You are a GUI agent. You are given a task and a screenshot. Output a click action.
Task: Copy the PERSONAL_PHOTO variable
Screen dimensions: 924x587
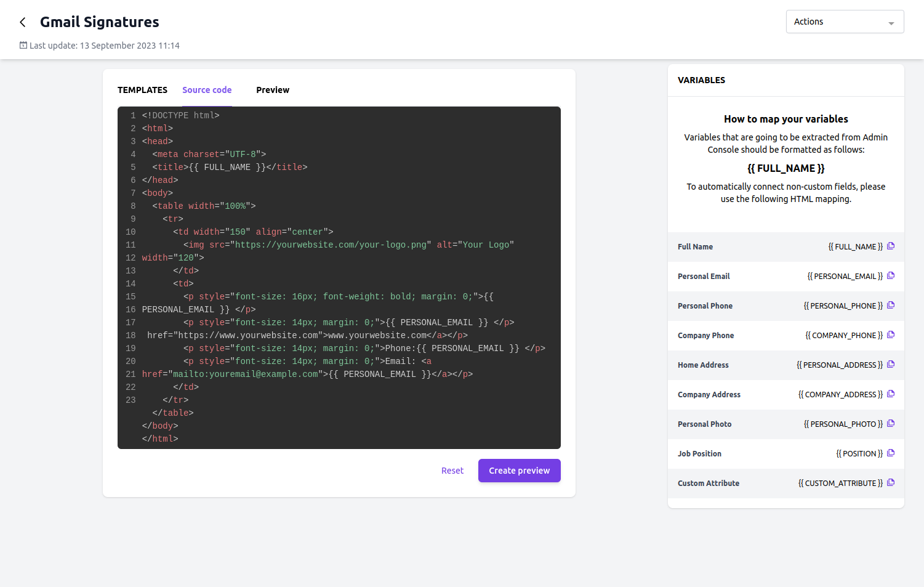(891, 424)
